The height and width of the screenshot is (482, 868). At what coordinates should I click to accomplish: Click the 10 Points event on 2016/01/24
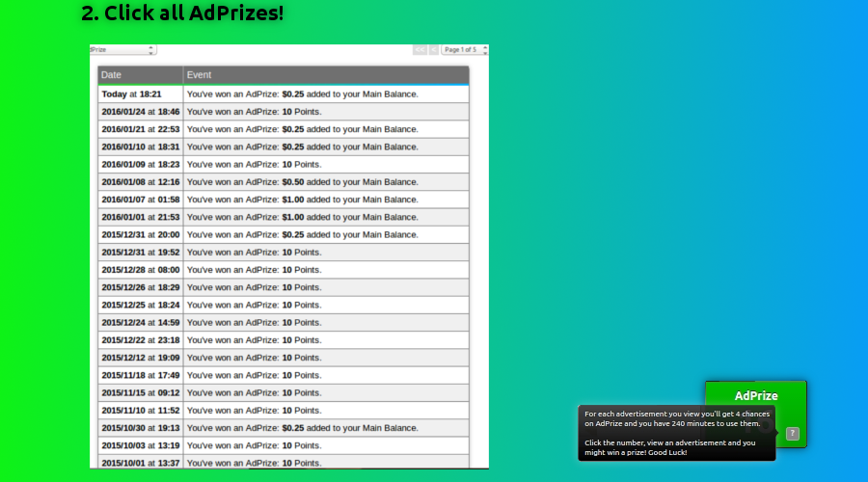(326, 112)
